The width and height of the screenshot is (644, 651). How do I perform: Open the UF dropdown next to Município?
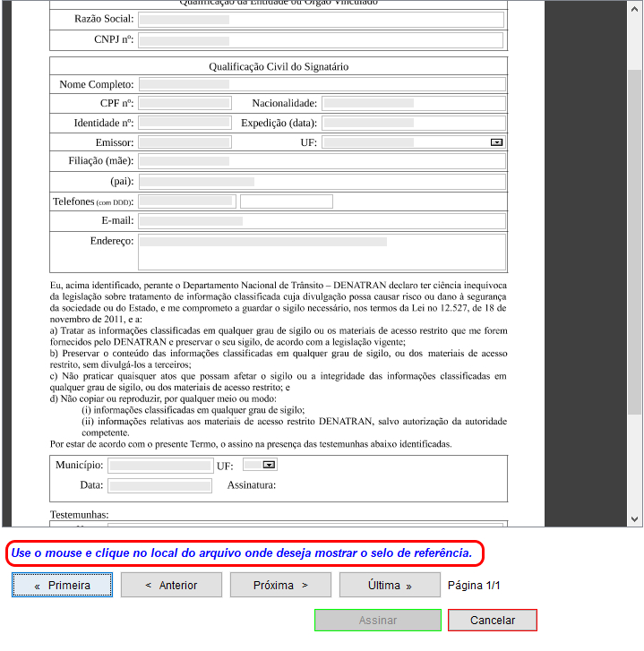click(269, 465)
